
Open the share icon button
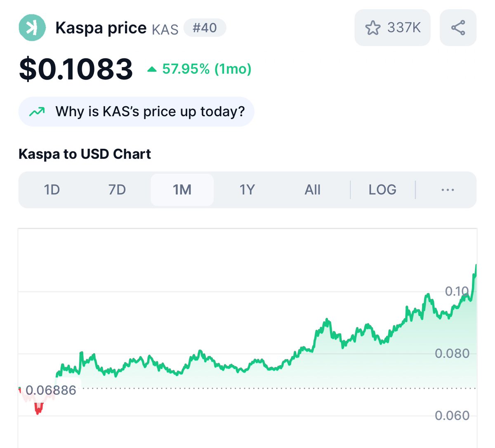click(458, 28)
